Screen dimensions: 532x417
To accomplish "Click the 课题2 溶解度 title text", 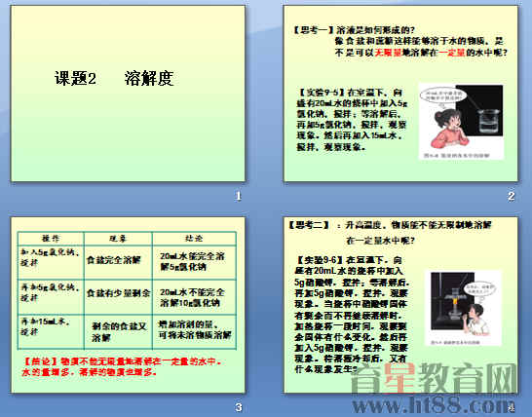I will [x=114, y=78].
